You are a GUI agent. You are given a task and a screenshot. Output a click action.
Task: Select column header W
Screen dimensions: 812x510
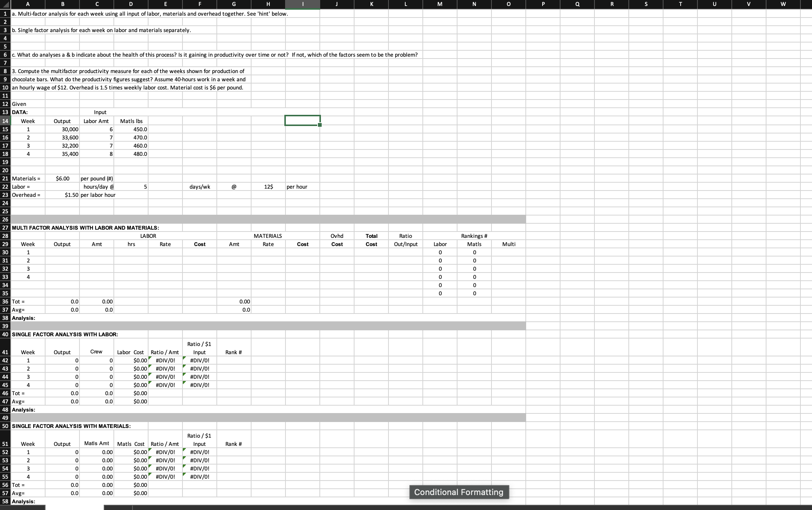(783, 4)
